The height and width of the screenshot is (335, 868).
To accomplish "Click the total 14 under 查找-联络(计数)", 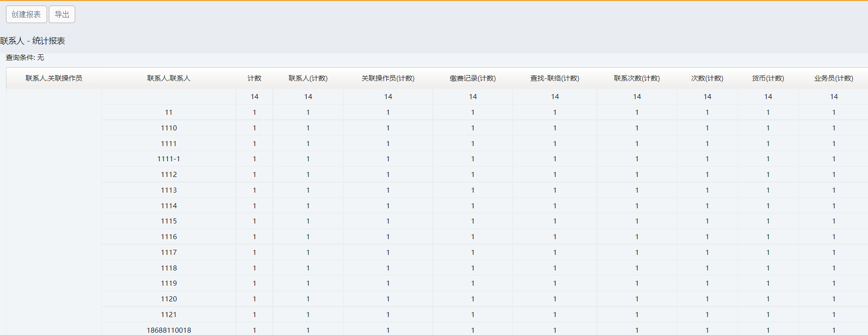I will coord(555,97).
